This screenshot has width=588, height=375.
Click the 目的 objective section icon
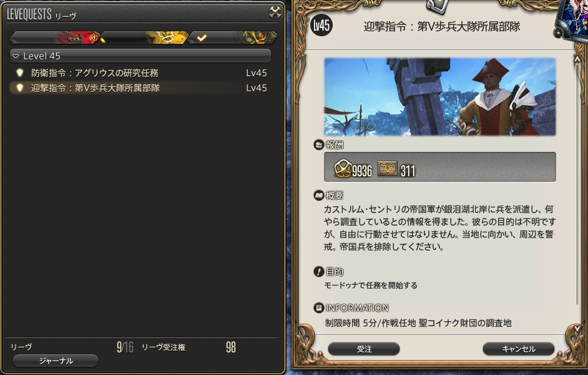318,271
